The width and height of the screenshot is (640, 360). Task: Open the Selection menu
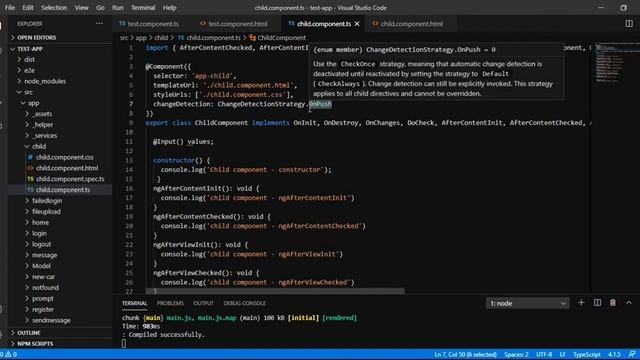tap(54, 7)
